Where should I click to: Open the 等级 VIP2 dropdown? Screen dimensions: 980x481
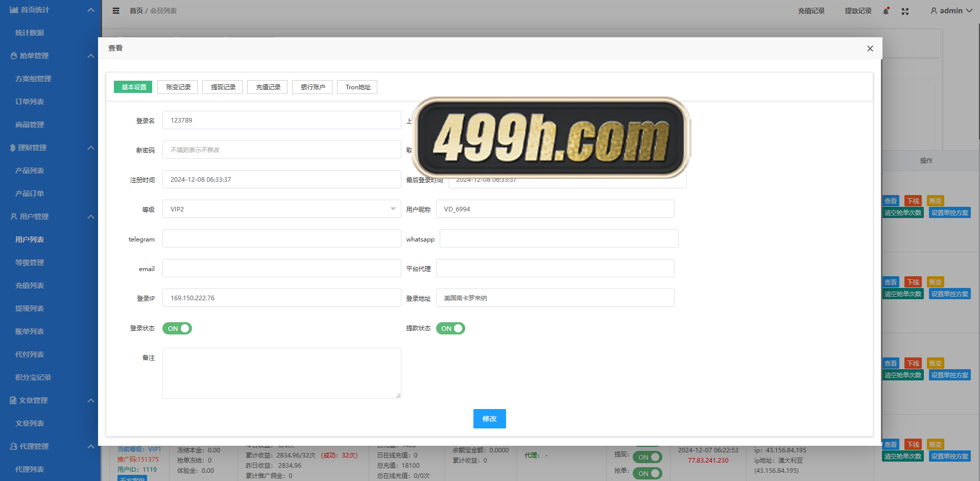click(x=282, y=209)
